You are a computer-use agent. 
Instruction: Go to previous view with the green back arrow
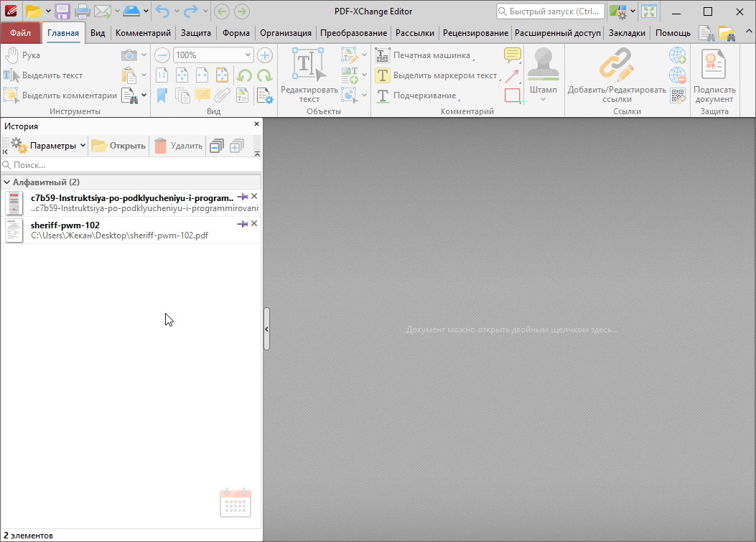click(221, 11)
